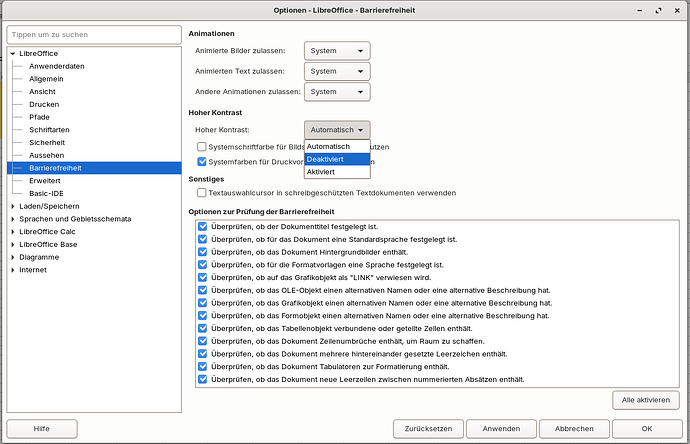
Task: Click the 'Alle aktivieren' button
Action: point(646,400)
